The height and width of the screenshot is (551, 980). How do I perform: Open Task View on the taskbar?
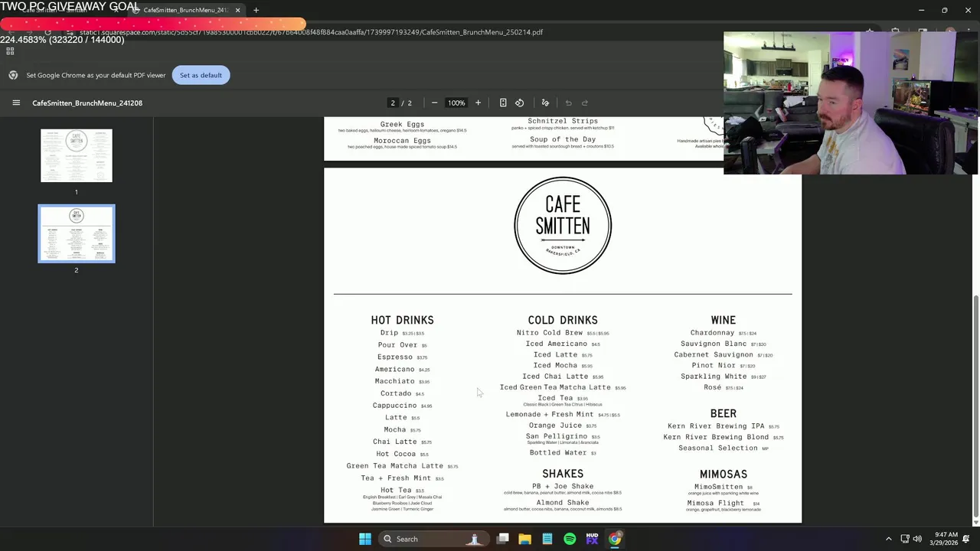click(x=503, y=539)
